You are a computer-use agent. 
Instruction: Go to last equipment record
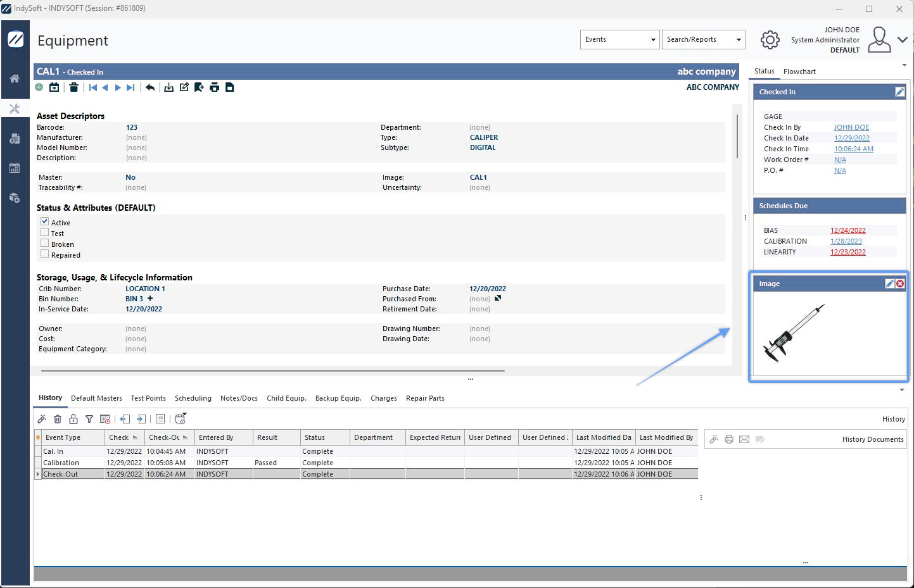[130, 87]
